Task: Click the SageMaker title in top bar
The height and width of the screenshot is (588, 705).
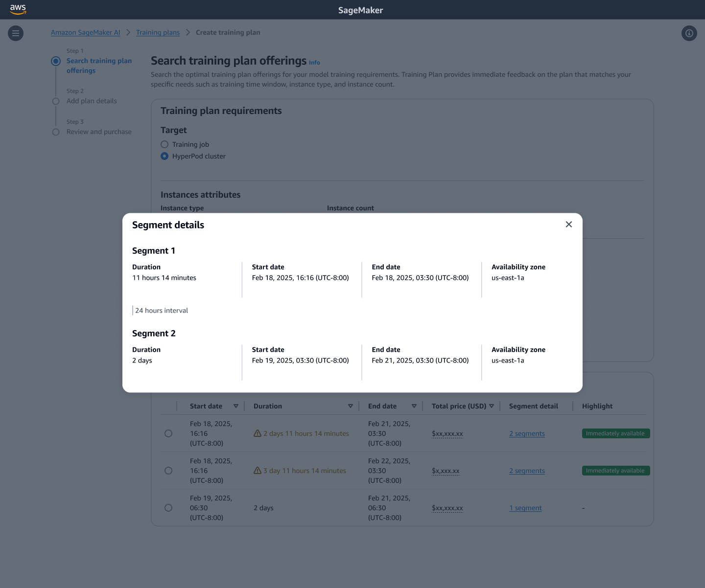Action: click(361, 10)
